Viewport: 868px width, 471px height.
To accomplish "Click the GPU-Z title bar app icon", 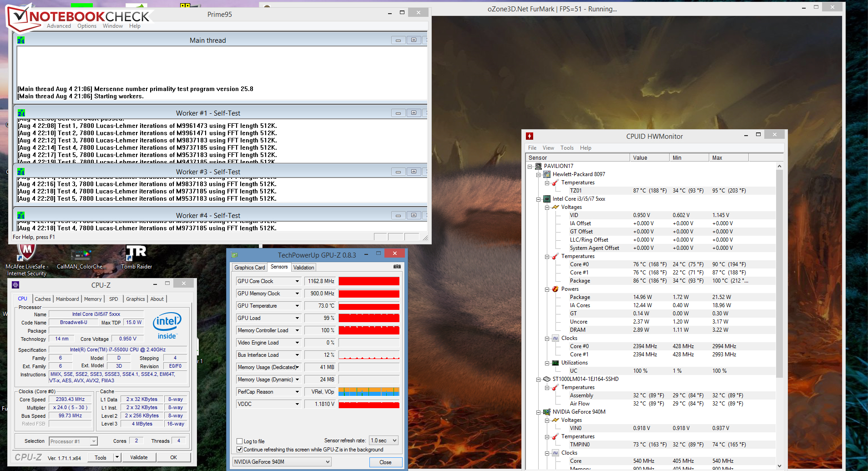I will (235, 255).
